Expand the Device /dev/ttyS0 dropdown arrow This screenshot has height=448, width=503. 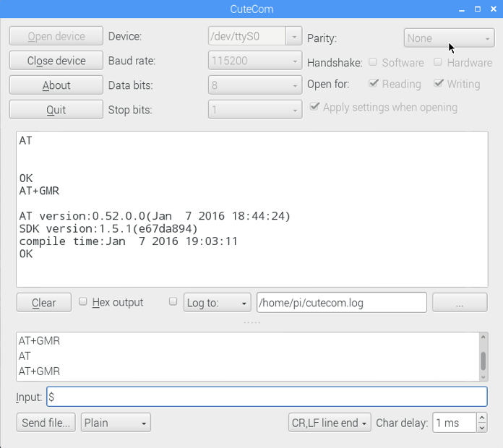pyautogui.click(x=294, y=36)
